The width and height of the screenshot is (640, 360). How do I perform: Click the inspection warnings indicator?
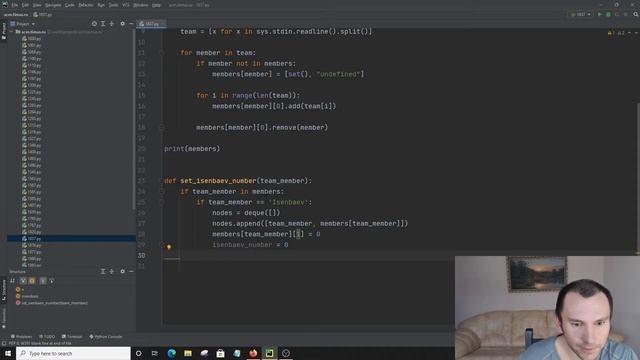click(616, 33)
